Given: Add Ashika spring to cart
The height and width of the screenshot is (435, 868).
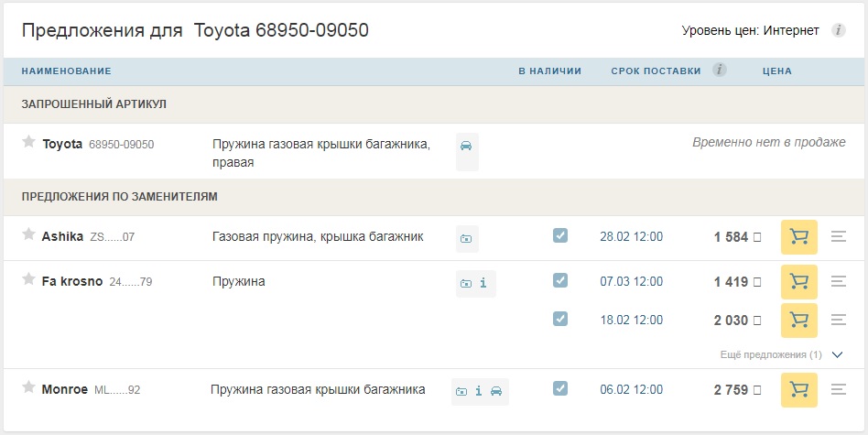Looking at the screenshot, I should point(798,237).
